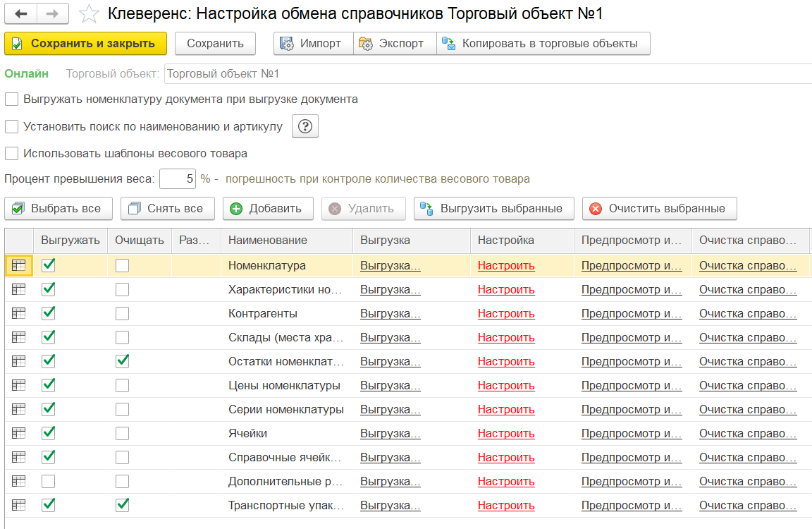Select the Характеристики но… name cell
This screenshot has width=812, height=529.
[287, 290]
